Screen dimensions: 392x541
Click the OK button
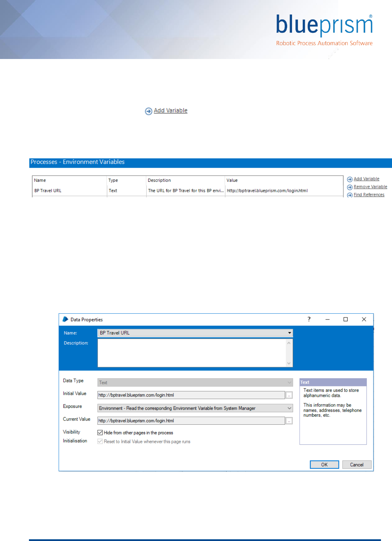coord(324,465)
